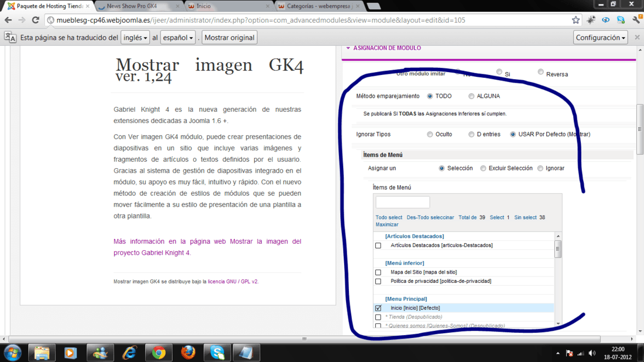Image resolution: width=644 pixels, height=362 pixels.
Task: Click the Maximizar link in menu items
Action: tap(387, 224)
